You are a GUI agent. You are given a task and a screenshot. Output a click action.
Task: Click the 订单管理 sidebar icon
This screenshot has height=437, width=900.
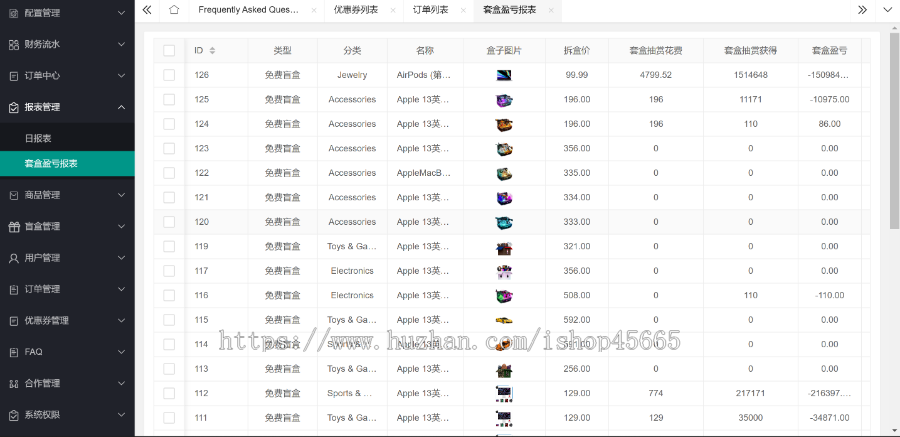point(14,289)
